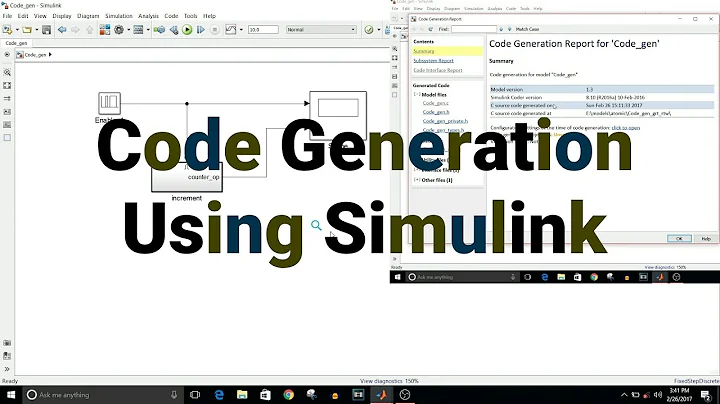The width and height of the screenshot is (720, 404).
Task: Click the 'click to open' configuration link
Action: click(x=626, y=128)
